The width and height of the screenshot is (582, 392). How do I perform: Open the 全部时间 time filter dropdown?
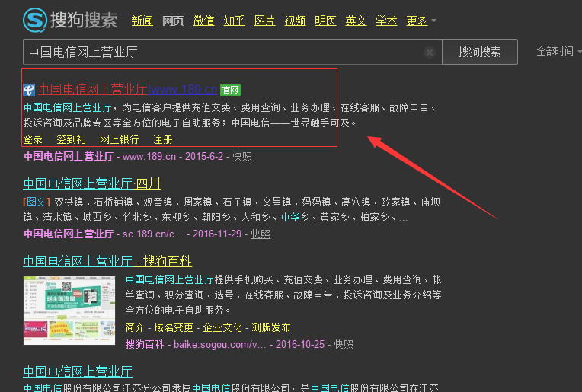click(558, 52)
